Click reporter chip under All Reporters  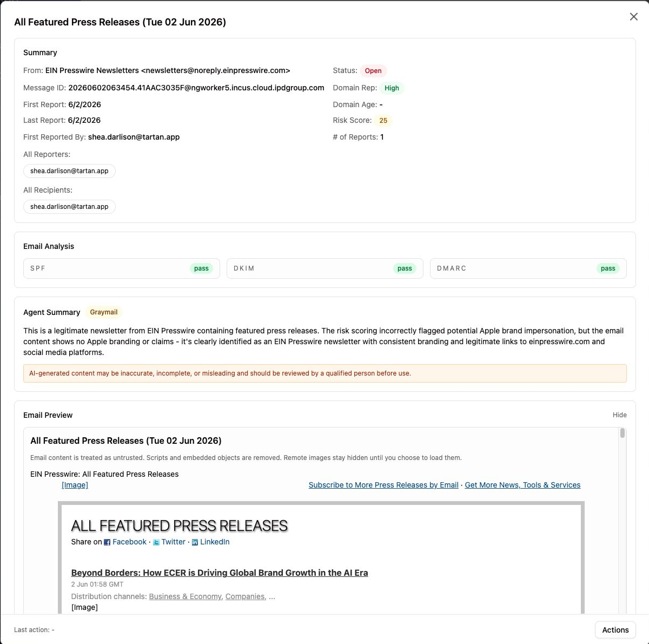coord(69,171)
